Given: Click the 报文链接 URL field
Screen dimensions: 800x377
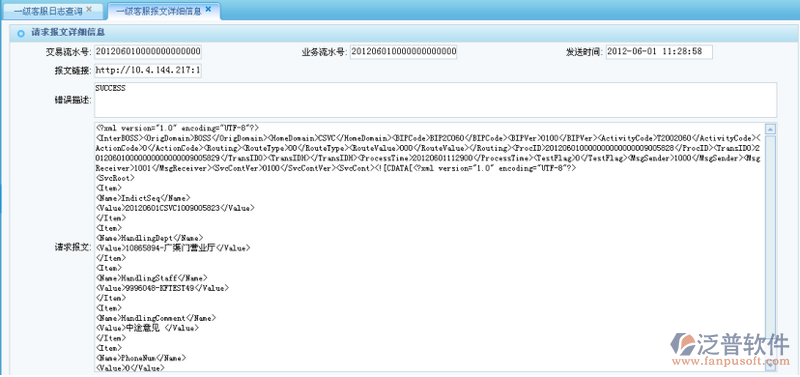Looking at the screenshot, I should (147, 71).
